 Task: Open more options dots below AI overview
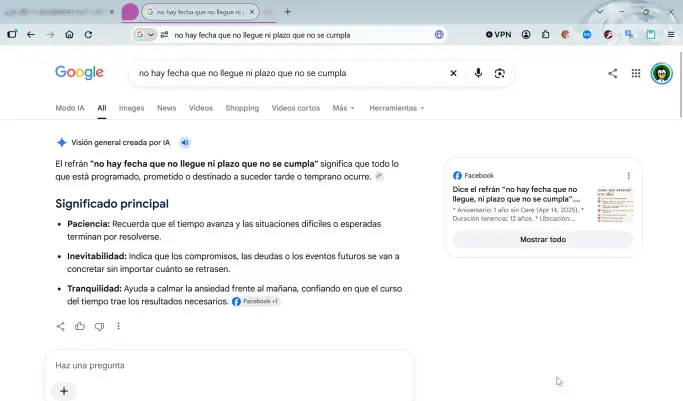(118, 326)
